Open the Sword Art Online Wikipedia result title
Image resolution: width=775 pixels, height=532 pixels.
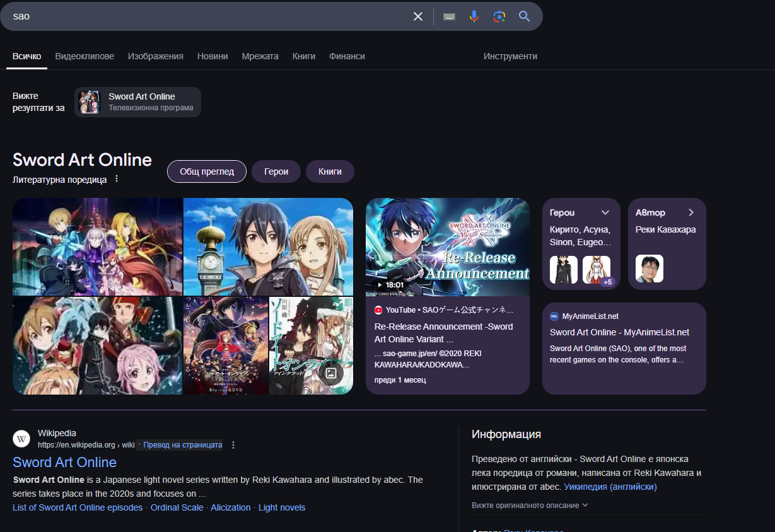point(64,462)
